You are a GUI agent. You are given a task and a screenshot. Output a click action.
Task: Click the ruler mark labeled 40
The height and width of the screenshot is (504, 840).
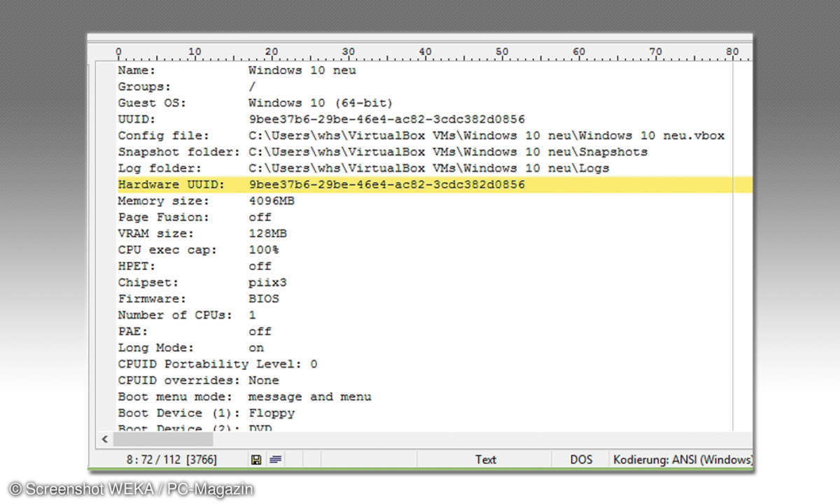coord(425,52)
